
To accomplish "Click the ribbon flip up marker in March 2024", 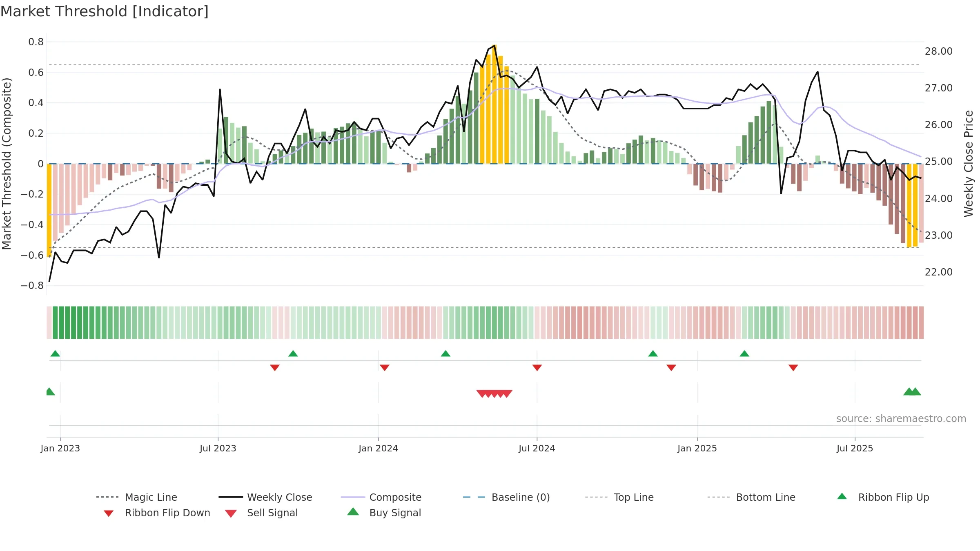I will (x=445, y=353).
